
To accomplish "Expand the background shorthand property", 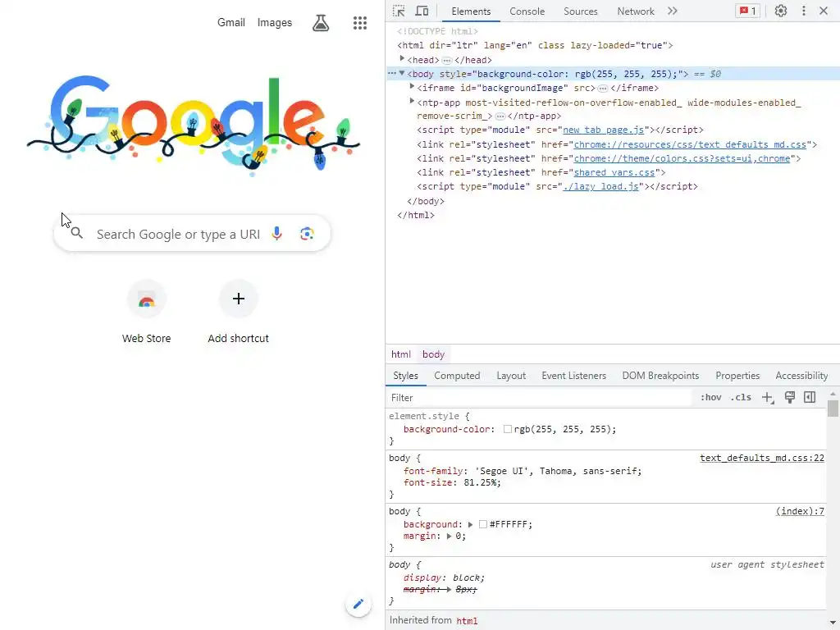I will (x=470, y=524).
